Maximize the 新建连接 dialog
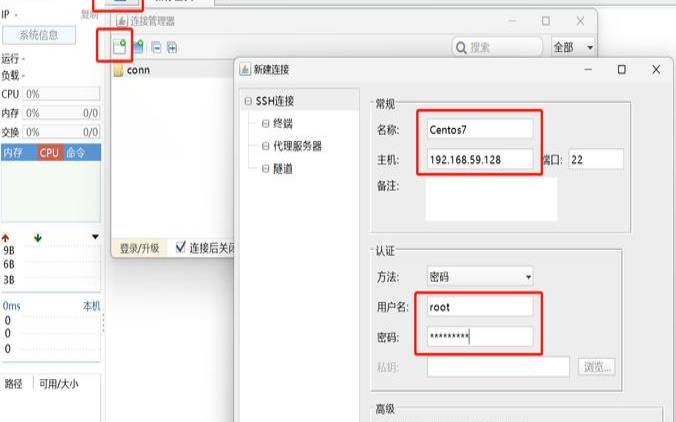676x422 pixels. (622, 69)
